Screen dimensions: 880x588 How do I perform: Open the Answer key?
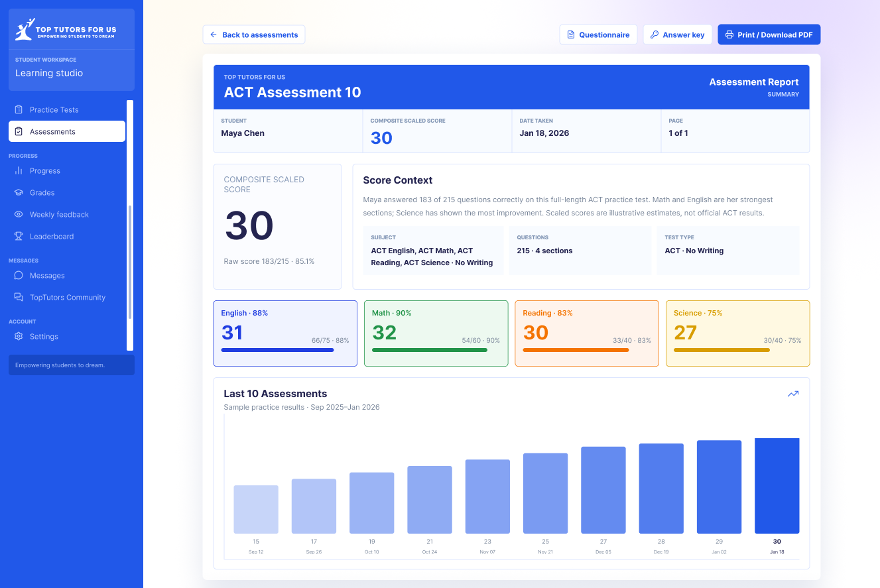[x=677, y=34]
